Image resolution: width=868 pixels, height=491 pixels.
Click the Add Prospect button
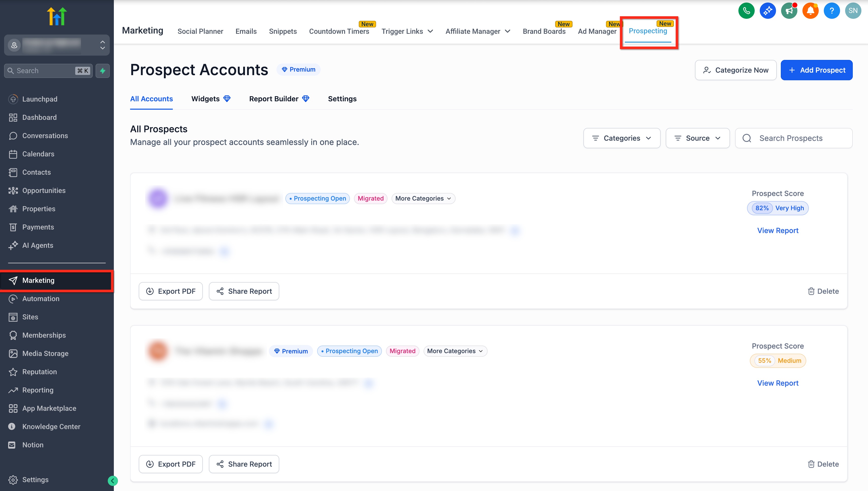click(x=816, y=70)
